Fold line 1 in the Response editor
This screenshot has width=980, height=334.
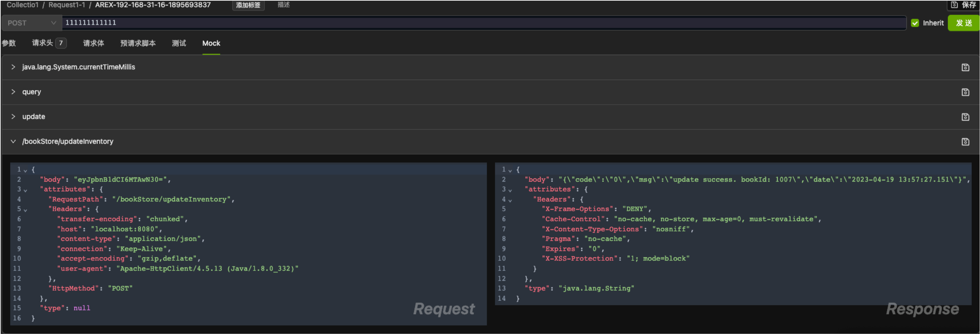click(x=510, y=170)
